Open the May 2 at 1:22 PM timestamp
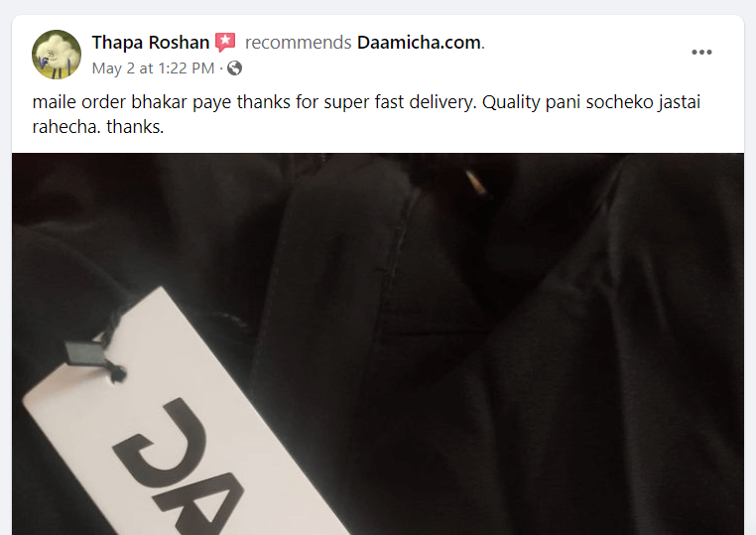This screenshot has width=756, height=535. pos(153,68)
